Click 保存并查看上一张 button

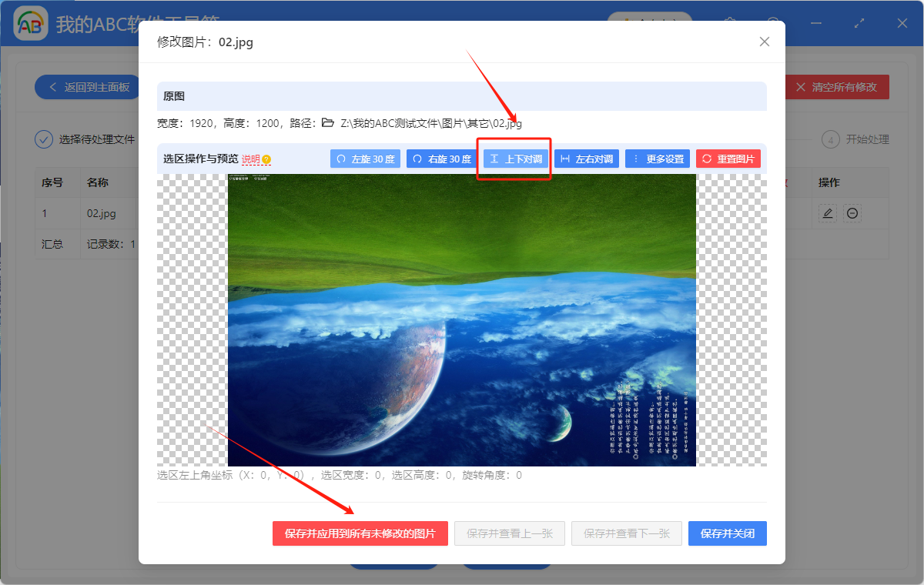pyautogui.click(x=510, y=533)
